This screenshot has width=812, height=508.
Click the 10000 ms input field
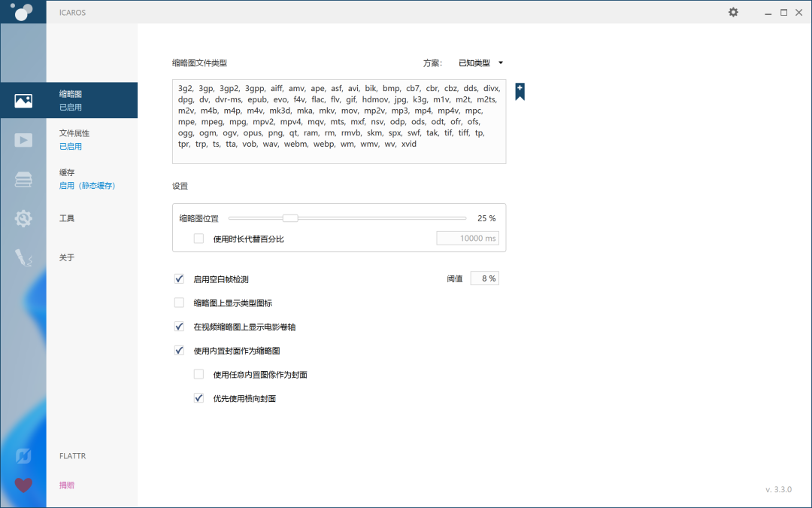(468, 238)
